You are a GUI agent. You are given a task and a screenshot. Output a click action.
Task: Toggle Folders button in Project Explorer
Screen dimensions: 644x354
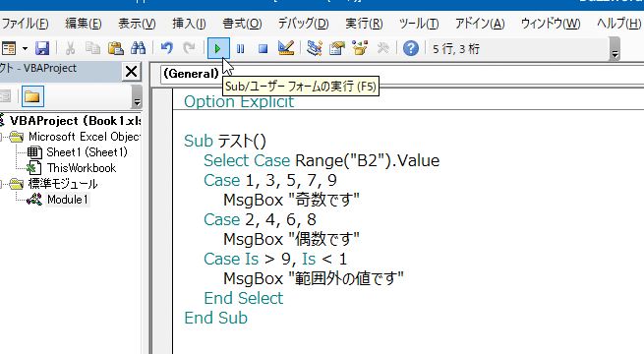pos(32,97)
